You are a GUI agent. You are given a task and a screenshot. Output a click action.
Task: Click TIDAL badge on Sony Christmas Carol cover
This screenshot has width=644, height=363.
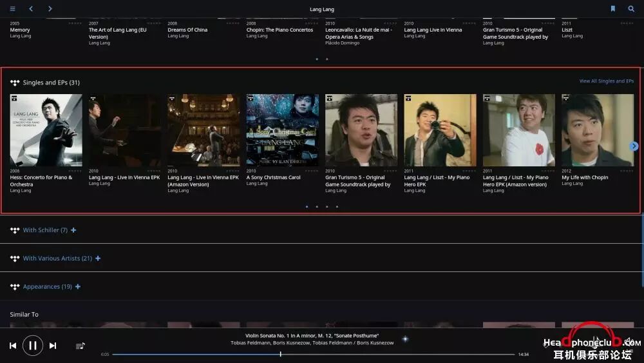251,98
